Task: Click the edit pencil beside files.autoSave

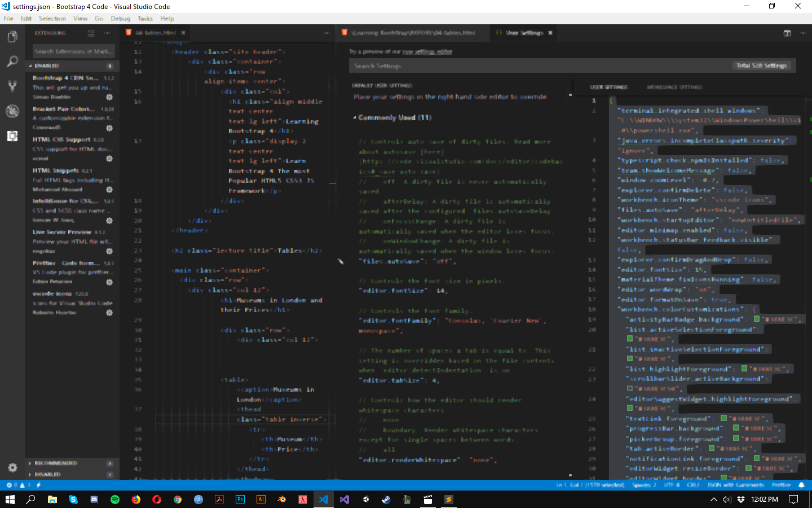Action: 341,261
